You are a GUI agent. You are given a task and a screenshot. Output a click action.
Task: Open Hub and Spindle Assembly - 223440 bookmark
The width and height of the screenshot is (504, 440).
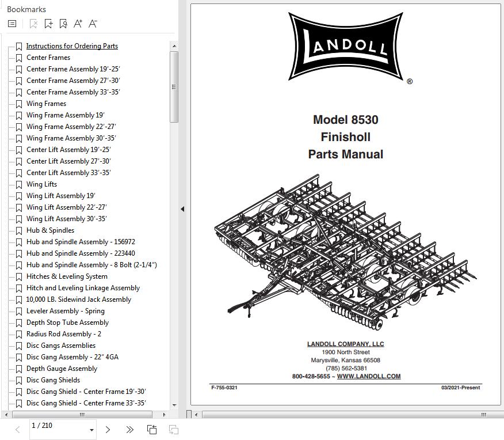click(x=81, y=253)
